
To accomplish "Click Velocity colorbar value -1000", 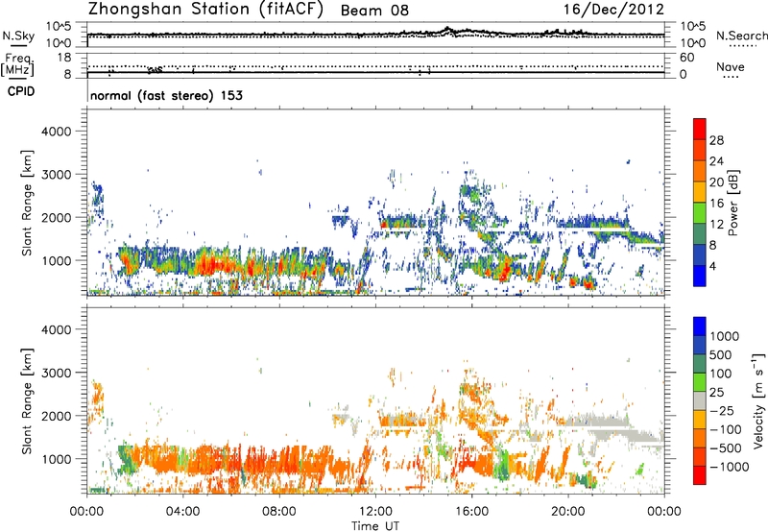I will click(x=729, y=467).
